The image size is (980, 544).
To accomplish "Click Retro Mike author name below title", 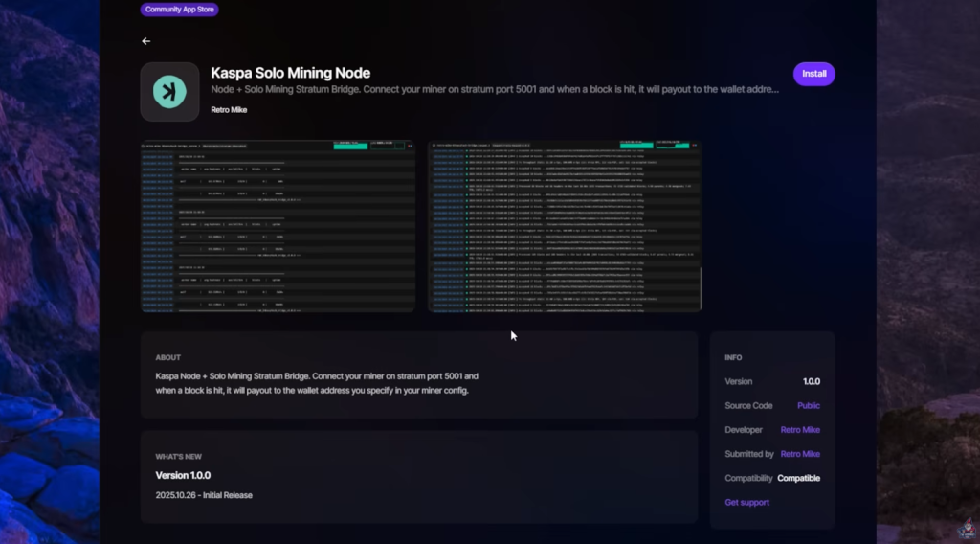I will point(229,110).
